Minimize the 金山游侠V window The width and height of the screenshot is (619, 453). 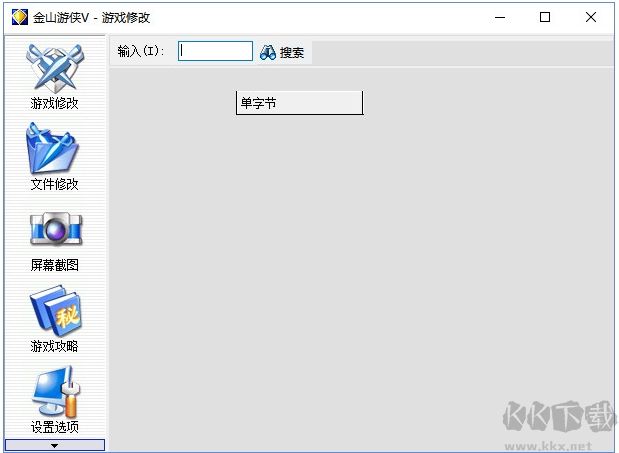click(x=500, y=17)
